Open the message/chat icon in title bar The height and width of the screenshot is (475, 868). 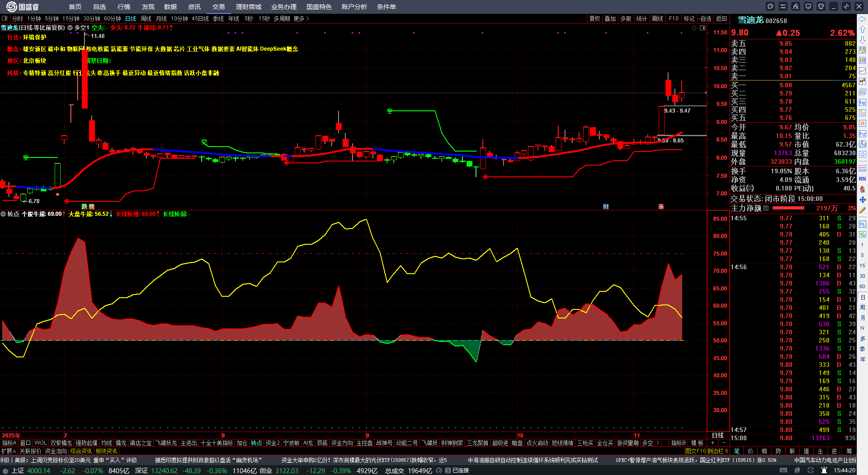(x=770, y=6)
